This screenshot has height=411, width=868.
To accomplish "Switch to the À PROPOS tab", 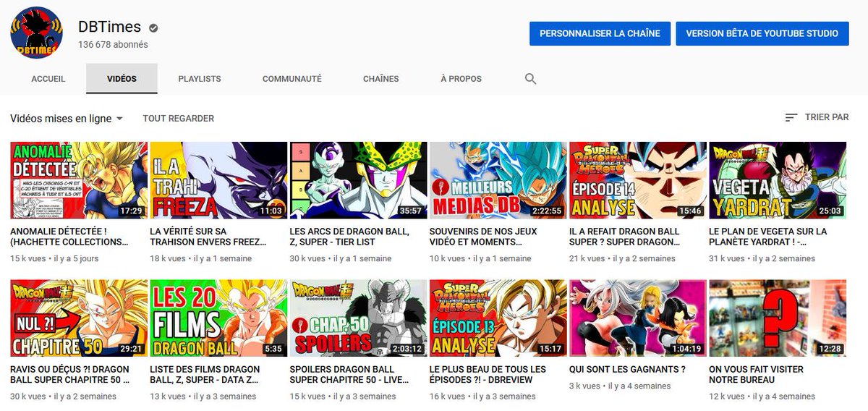I will pyautogui.click(x=461, y=79).
